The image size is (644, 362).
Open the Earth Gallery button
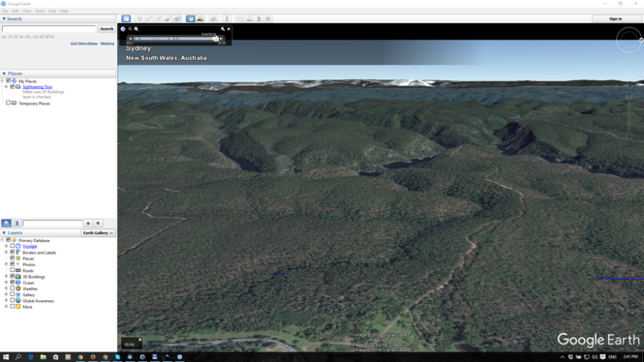(98, 233)
